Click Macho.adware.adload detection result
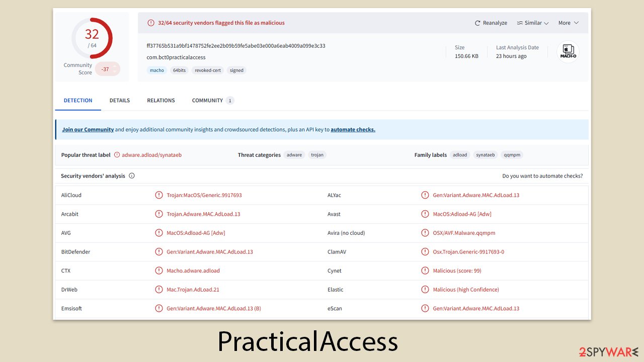Screen dimensions: 644x362 pos(193,270)
